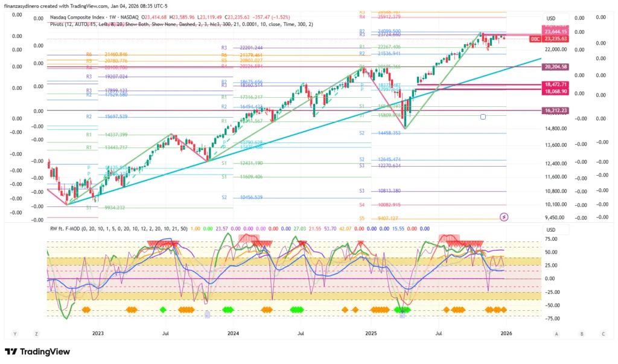
Task: Click the C scale circle button
Action: pos(602,333)
